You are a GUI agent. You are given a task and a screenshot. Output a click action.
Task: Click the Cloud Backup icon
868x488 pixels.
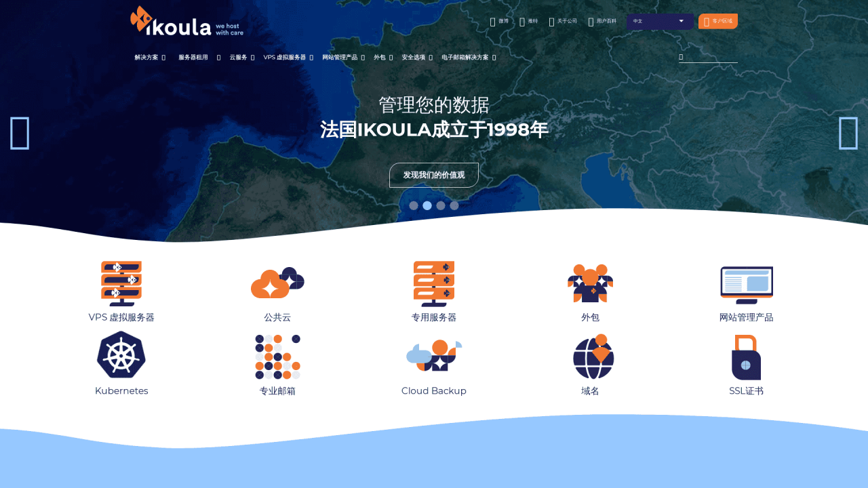click(434, 356)
